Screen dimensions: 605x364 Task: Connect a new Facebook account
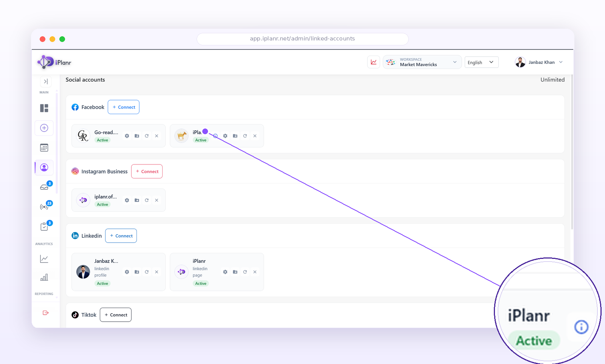pyautogui.click(x=124, y=107)
